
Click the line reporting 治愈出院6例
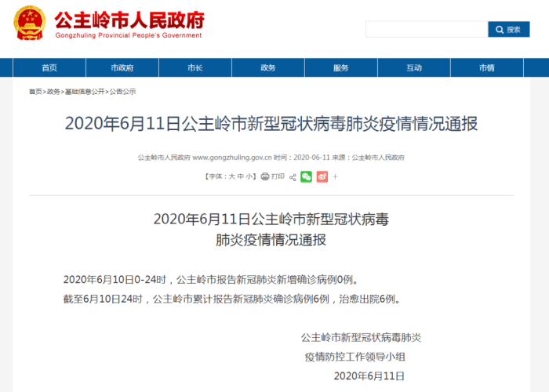[232, 299]
